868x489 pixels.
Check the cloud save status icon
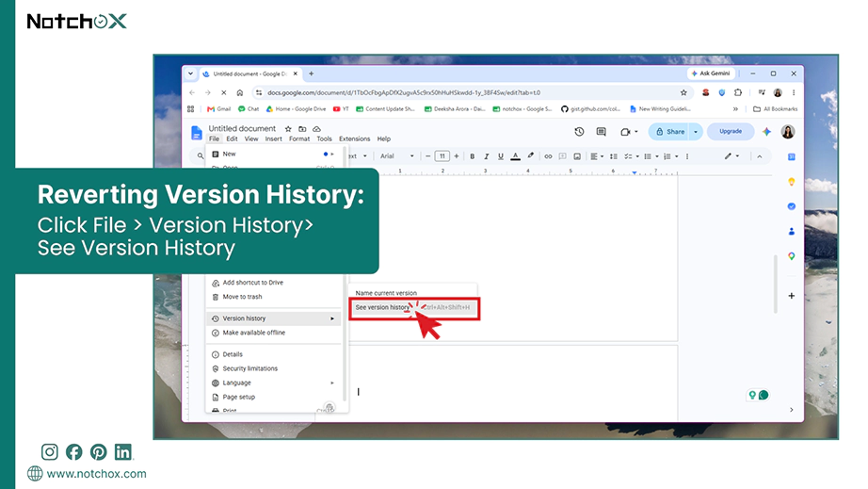pos(316,128)
